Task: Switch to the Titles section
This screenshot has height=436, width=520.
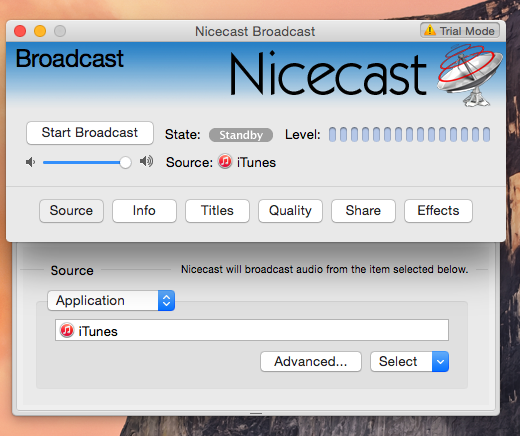Action: (x=217, y=211)
